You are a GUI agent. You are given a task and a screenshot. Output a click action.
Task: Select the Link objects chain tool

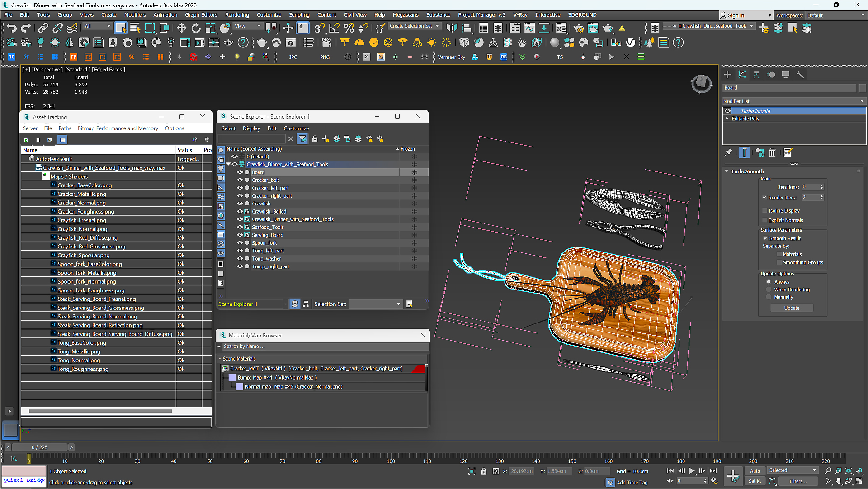(43, 28)
